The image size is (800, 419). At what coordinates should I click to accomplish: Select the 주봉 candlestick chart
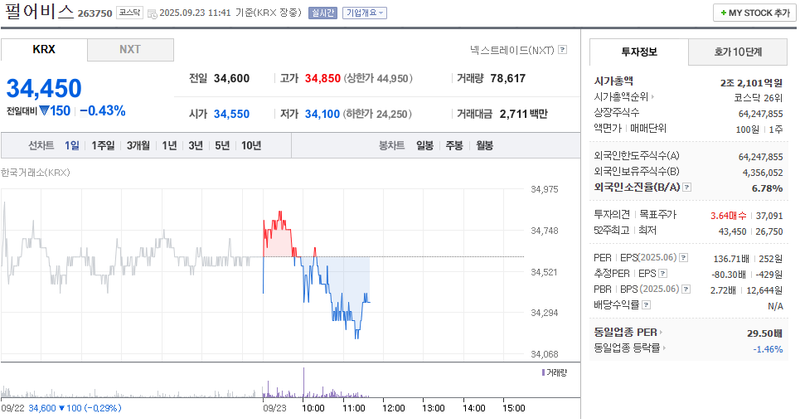pyautogui.click(x=454, y=145)
